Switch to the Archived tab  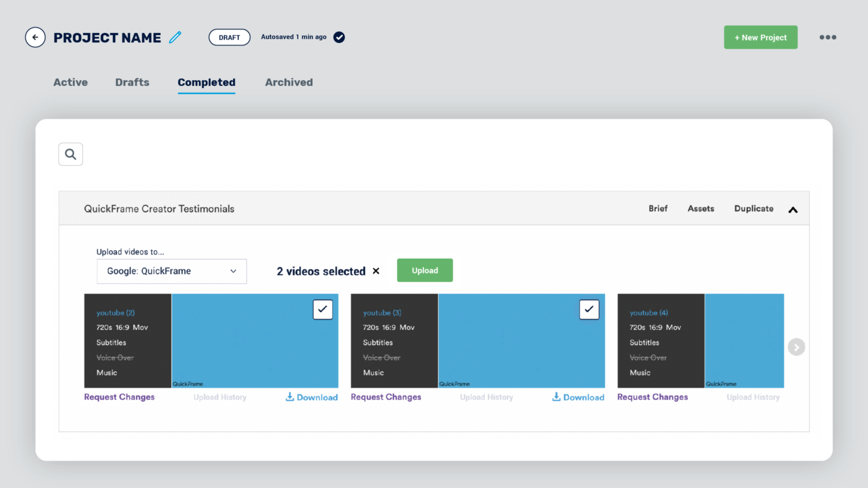289,82
